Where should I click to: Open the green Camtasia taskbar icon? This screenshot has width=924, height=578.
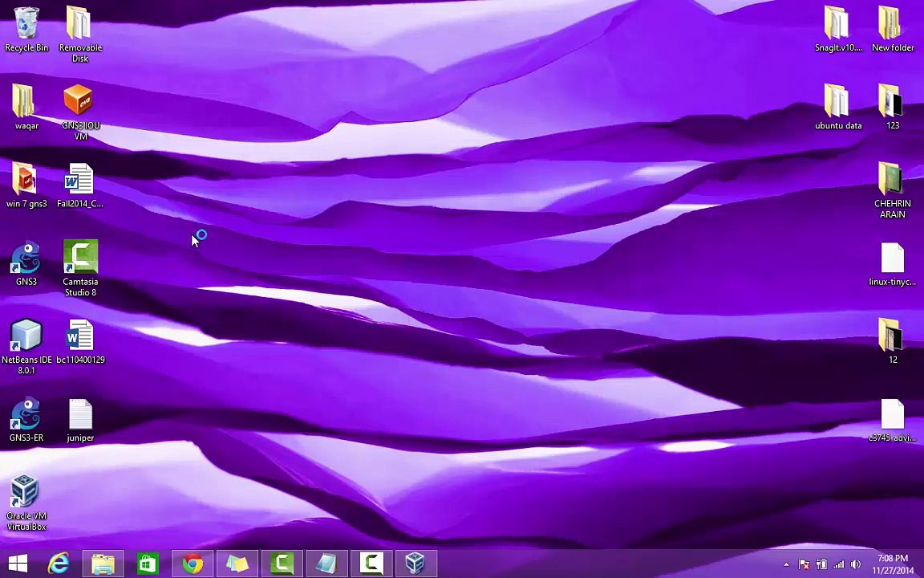(282, 564)
